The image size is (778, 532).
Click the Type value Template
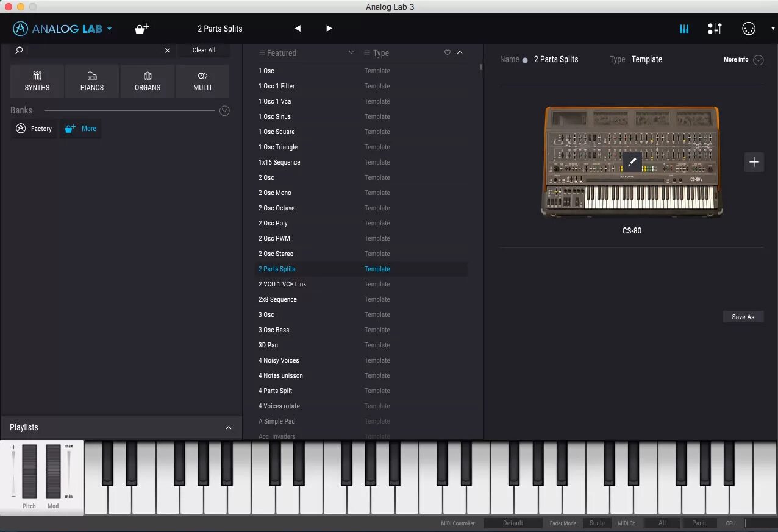point(647,59)
